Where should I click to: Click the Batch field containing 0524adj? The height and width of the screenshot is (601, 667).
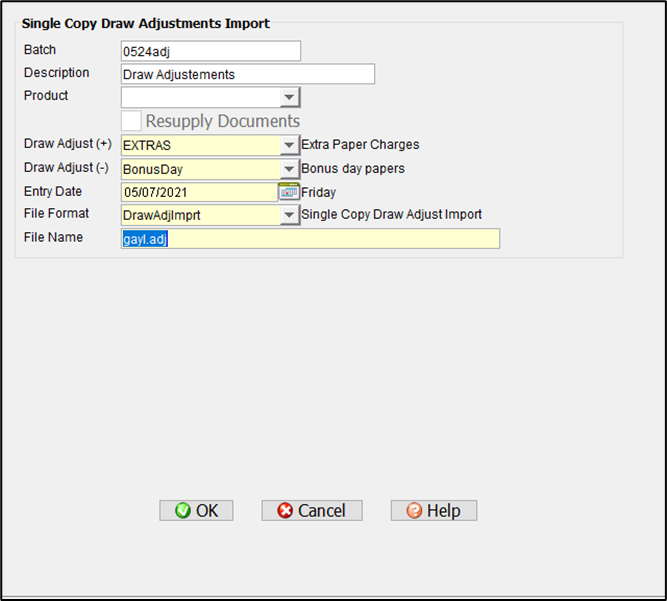pyautogui.click(x=210, y=51)
